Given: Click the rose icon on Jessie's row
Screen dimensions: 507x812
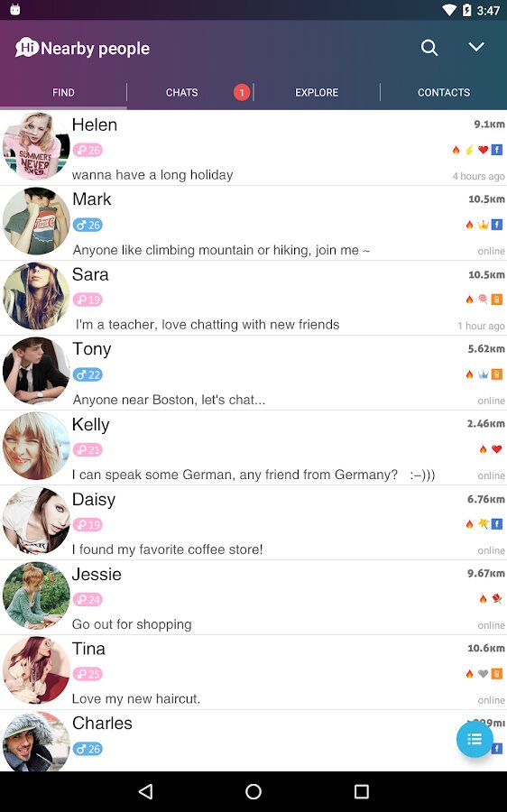Looking at the screenshot, I should tap(497, 599).
